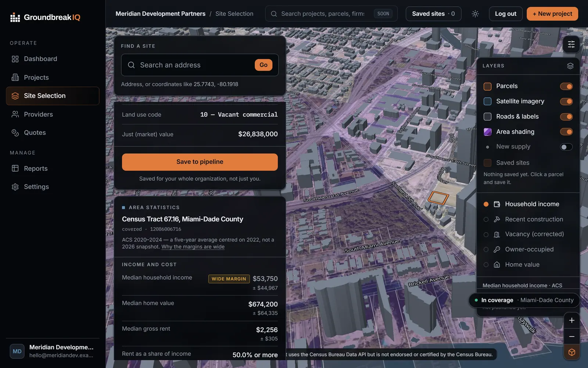Click Save to pipeline button
The height and width of the screenshot is (368, 588).
200,162
